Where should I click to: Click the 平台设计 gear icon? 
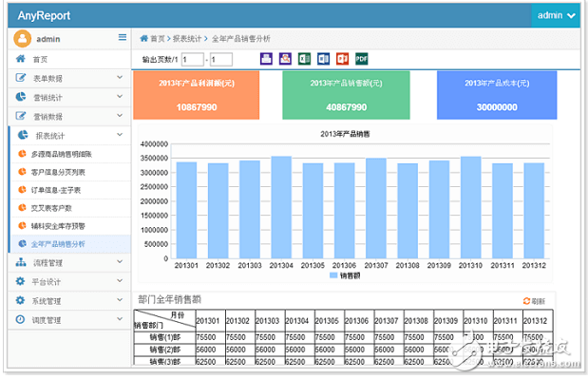point(20,281)
